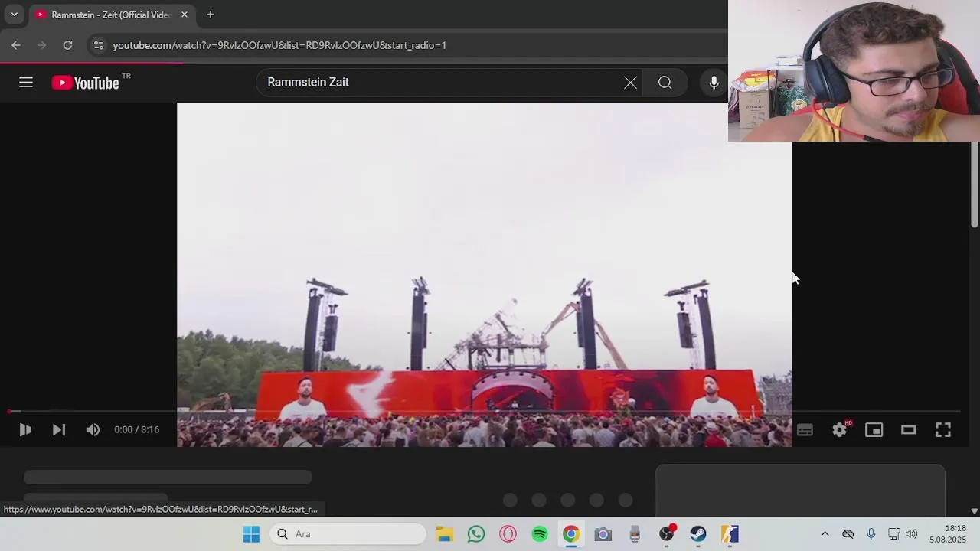Open File Explorer from the taskbar
Image resolution: width=980 pixels, height=551 pixels.
click(x=445, y=534)
